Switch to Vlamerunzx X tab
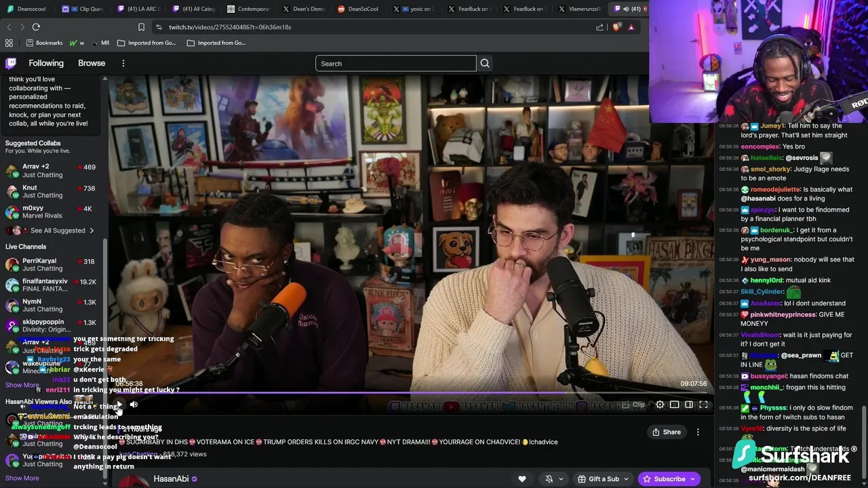The image size is (868, 488). point(580,9)
